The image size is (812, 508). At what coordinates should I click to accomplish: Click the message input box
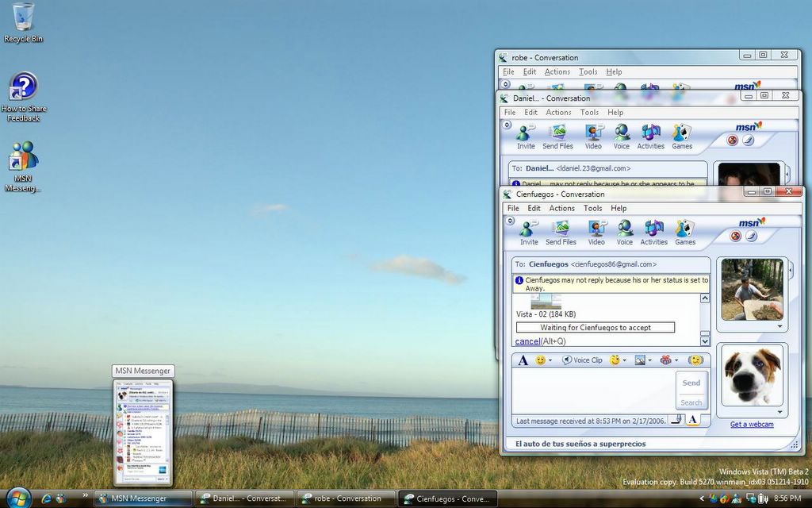(x=593, y=391)
